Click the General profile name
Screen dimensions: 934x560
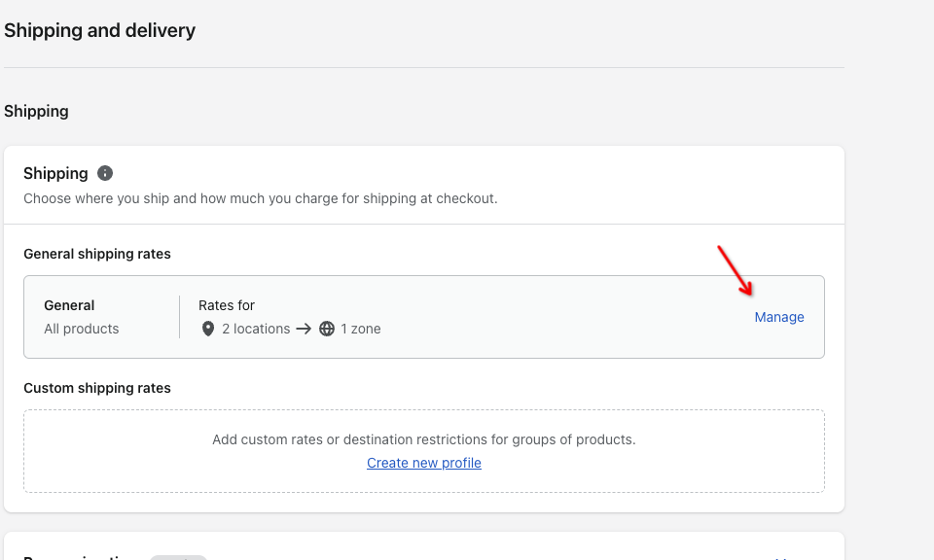tap(69, 305)
